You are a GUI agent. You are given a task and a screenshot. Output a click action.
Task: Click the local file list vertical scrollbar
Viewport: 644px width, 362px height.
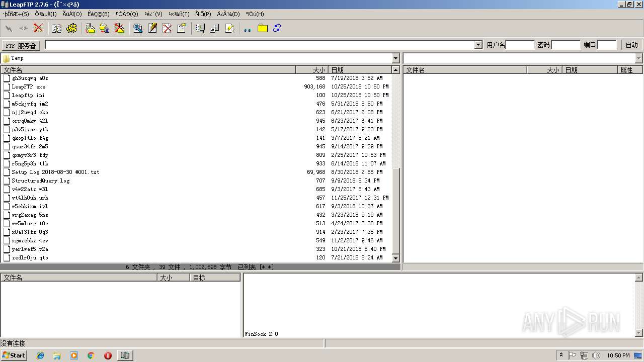395,164
